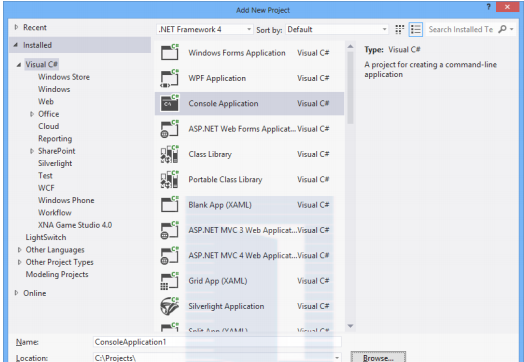This screenshot has width=524, height=362.
Task: Select the Modeling Projects category
Action: pyautogui.click(x=57, y=274)
